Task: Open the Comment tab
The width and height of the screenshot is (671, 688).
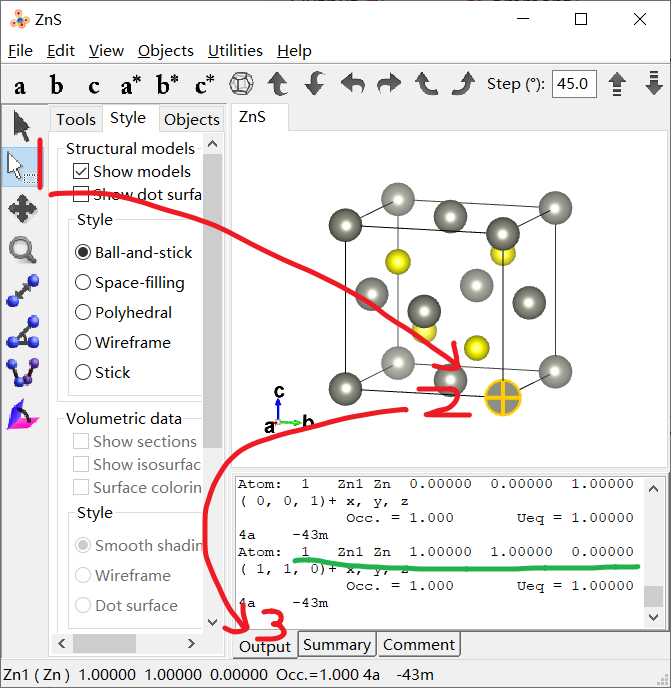Action: pos(419,645)
